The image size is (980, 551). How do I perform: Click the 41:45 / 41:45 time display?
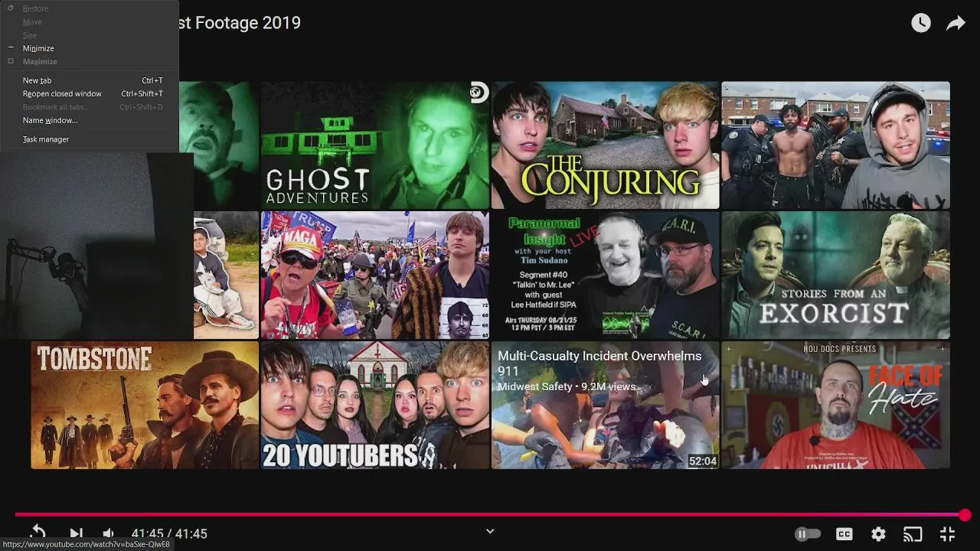169,534
